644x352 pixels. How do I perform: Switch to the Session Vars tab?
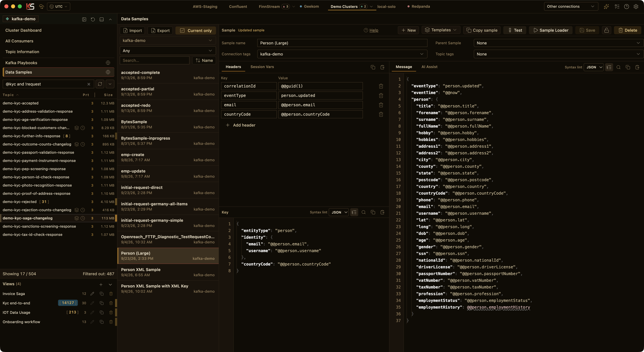[262, 67]
